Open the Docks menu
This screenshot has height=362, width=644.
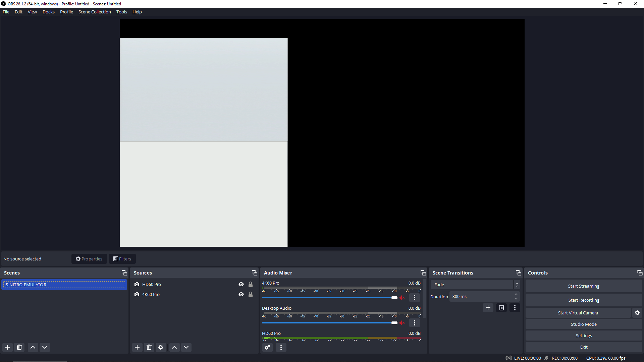pyautogui.click(x=48, y=12)
